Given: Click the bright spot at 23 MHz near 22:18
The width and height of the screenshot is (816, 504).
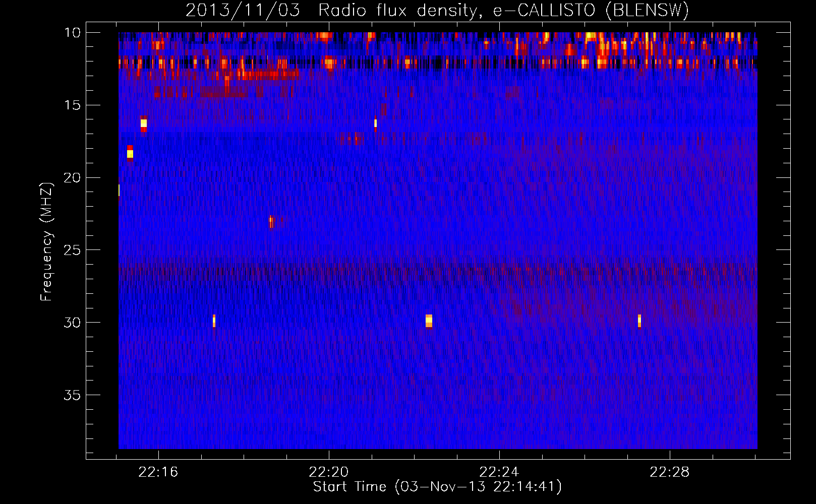Looking at the screenshot, I should coord(271,221).
